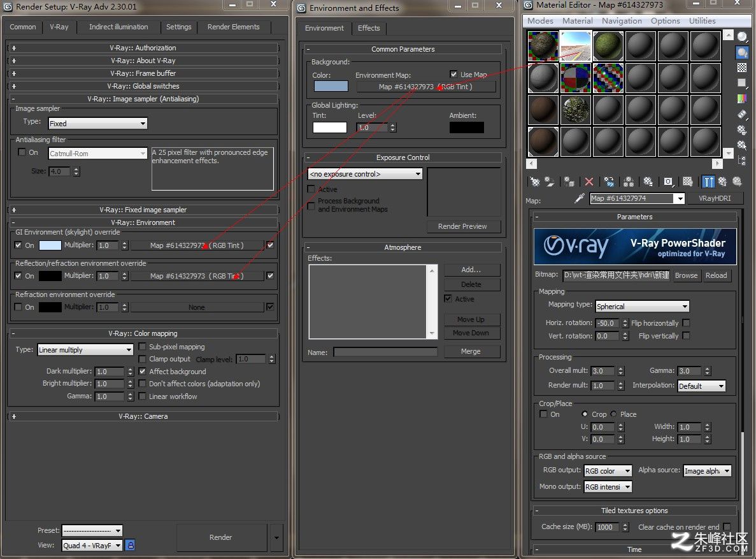Click the red X Reset Map icon

(589, 182)
